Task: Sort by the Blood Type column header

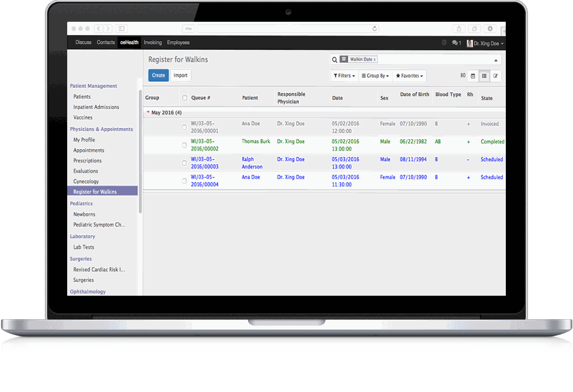Action: click(x=448, y=94)
